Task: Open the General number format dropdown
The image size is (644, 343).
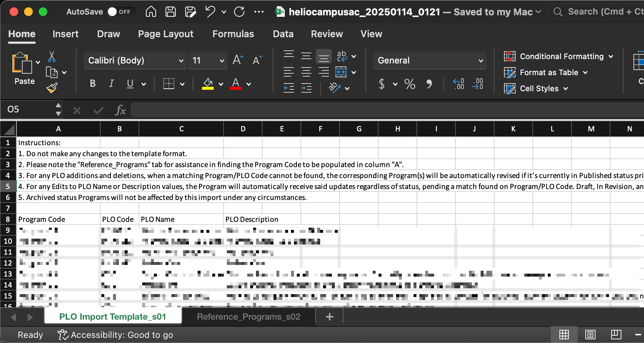Action: 430,61
